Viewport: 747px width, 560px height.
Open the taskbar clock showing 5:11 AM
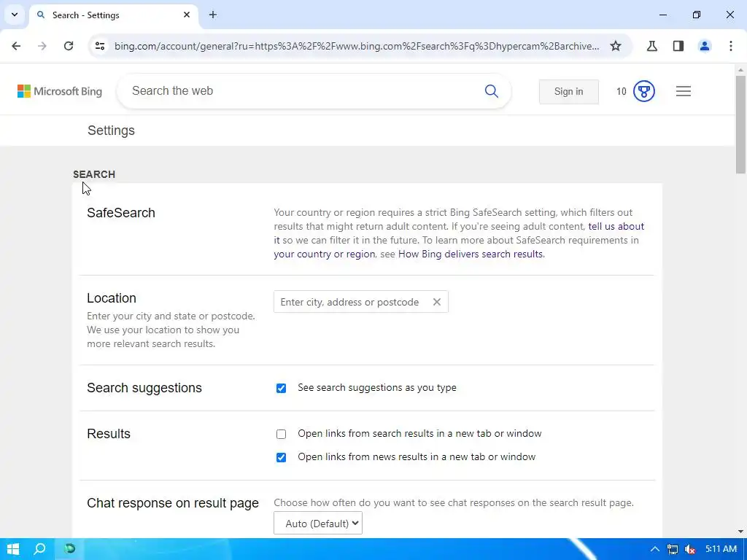coord(721,549)
